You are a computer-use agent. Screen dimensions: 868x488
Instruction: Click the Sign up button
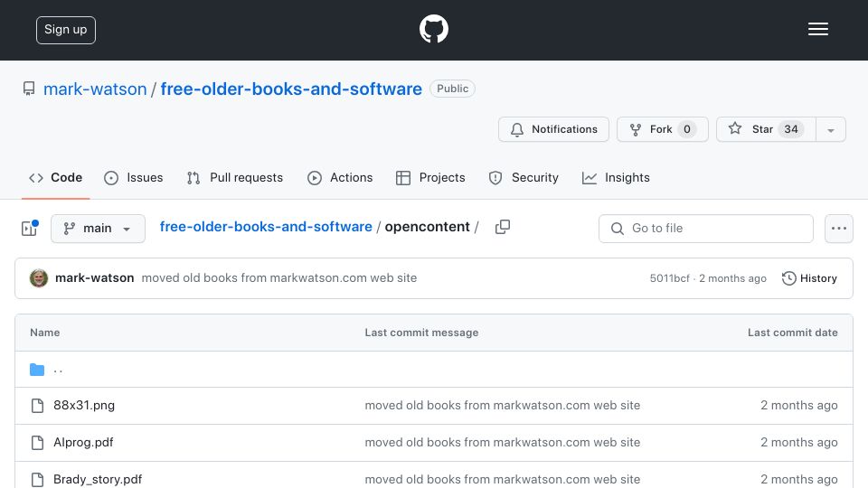[x=66, y=30]
